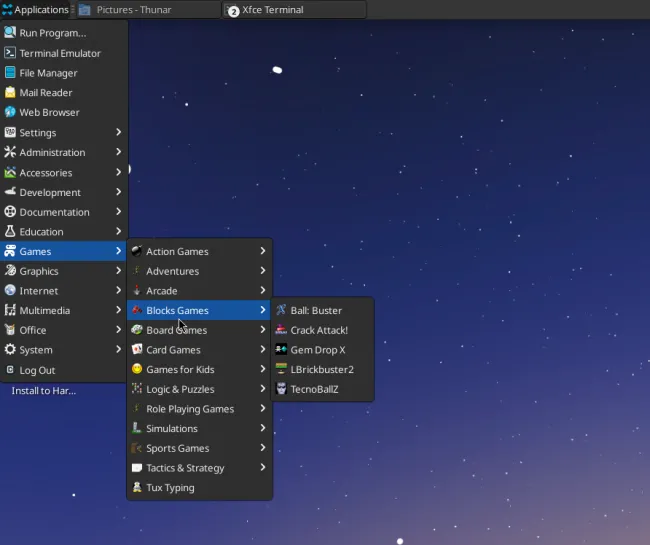650x545 pixels.
Task: Select Role Playing Games menu entry
Action: click(x=189, y=409)
